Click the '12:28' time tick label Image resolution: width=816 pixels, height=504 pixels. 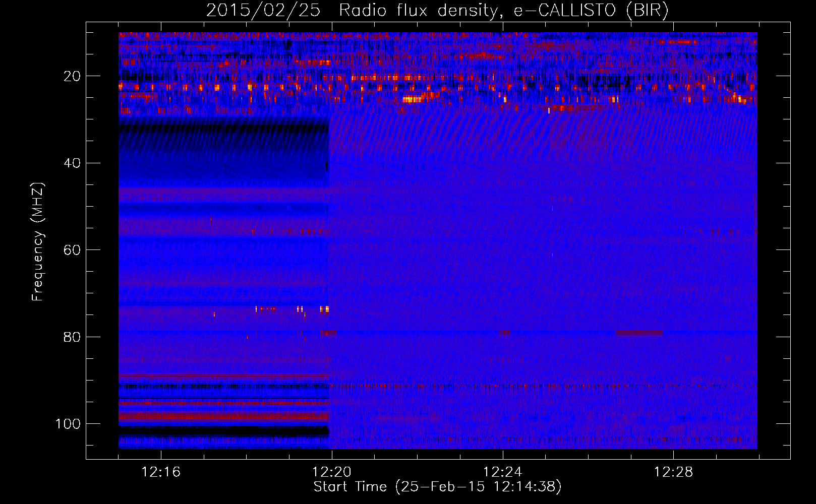click(x=673, y=472)
